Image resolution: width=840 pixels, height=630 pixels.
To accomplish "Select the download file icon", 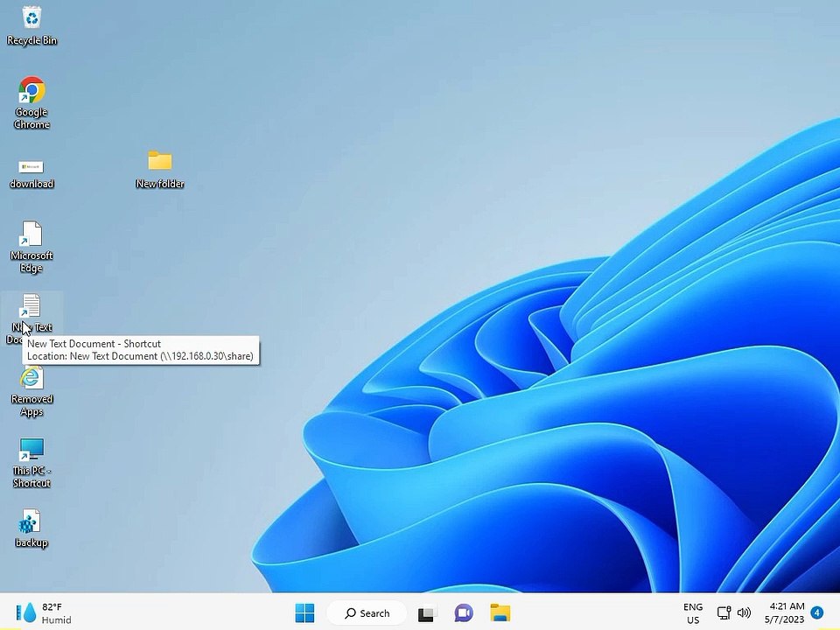I will (31, 173).
